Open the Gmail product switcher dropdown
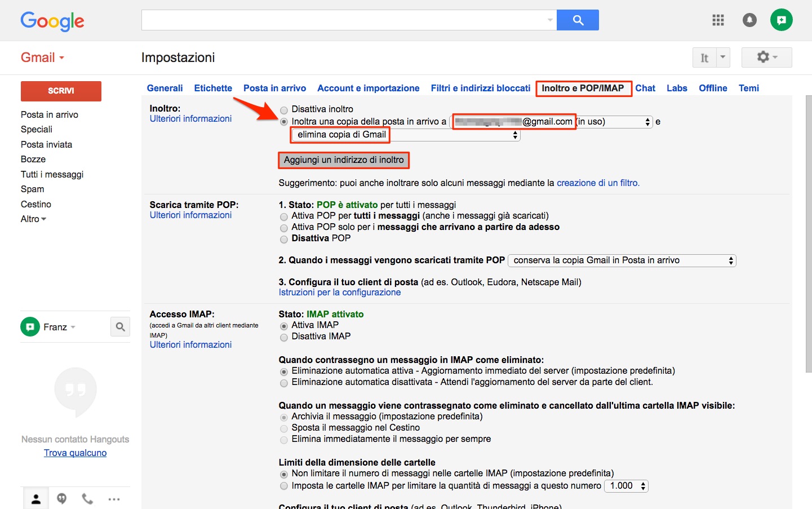812x509 pixels. 43,57
